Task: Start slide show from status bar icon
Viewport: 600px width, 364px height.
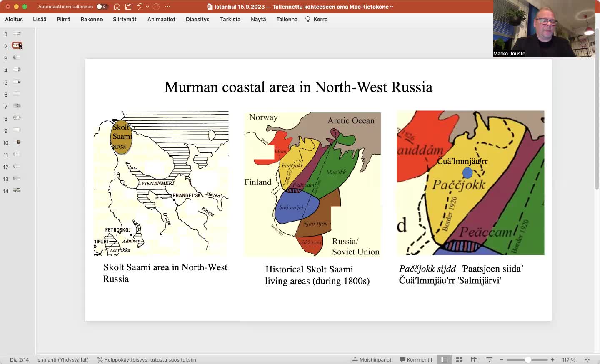Action: (x=489, y=359)
